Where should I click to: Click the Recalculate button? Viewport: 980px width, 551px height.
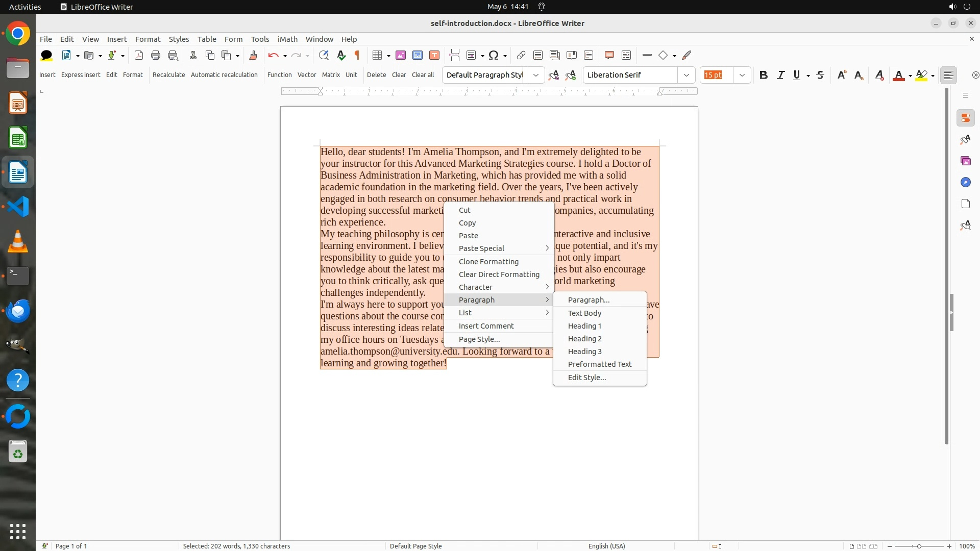(168, 75)
